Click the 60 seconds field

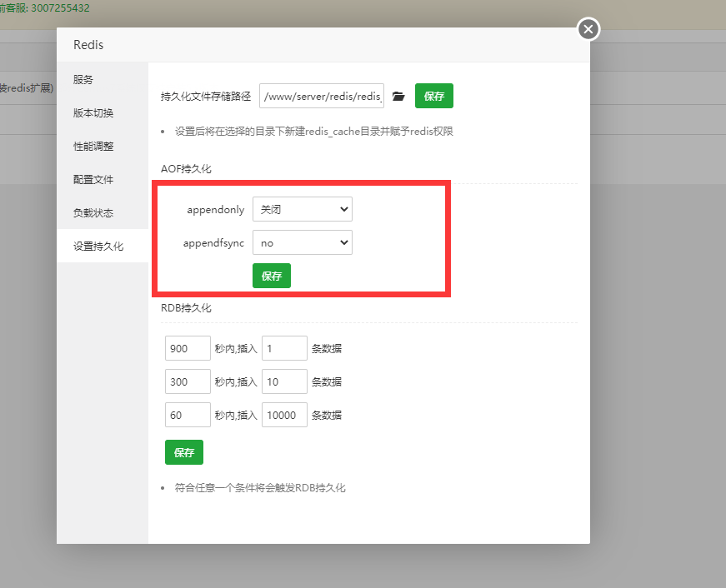(188, 415)
